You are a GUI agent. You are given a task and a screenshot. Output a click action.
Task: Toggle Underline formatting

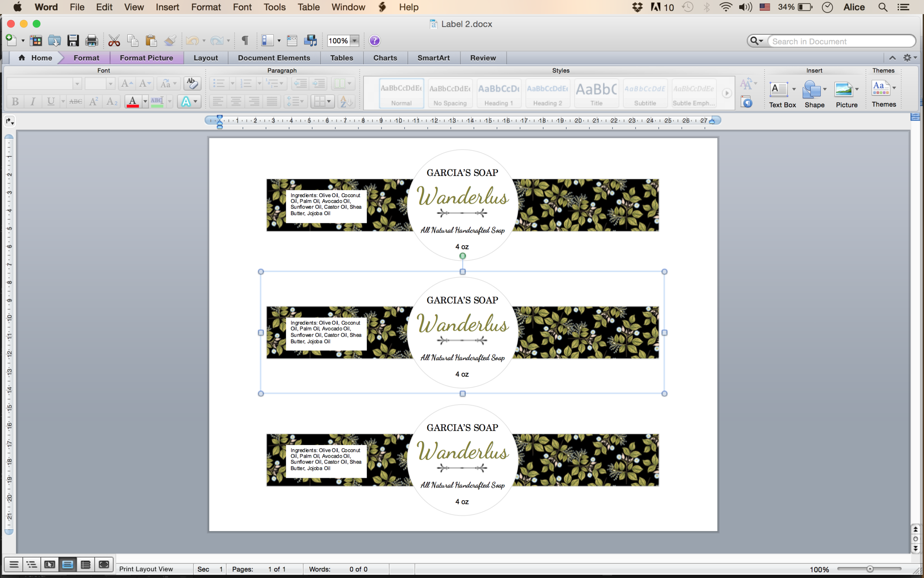51,101
